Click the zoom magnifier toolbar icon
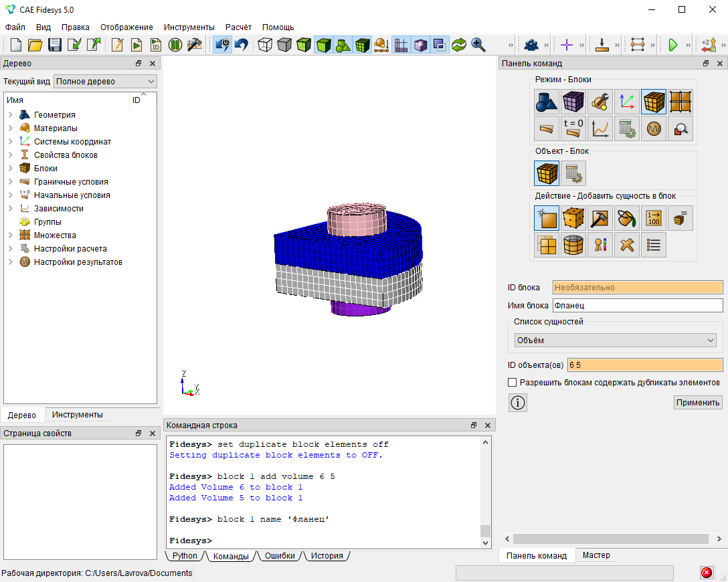The height and width of the screenshot is (582, 728). tap(478, 45)
